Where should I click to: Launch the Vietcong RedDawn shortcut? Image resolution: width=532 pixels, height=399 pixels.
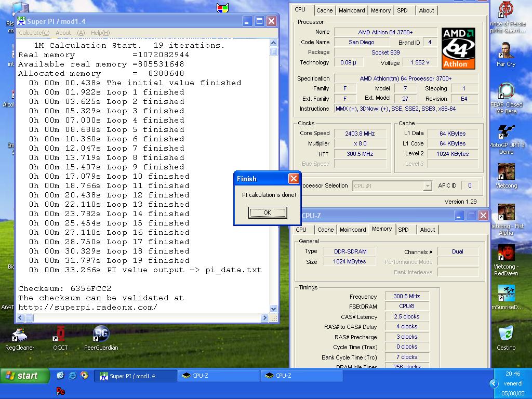click(506, 260)
